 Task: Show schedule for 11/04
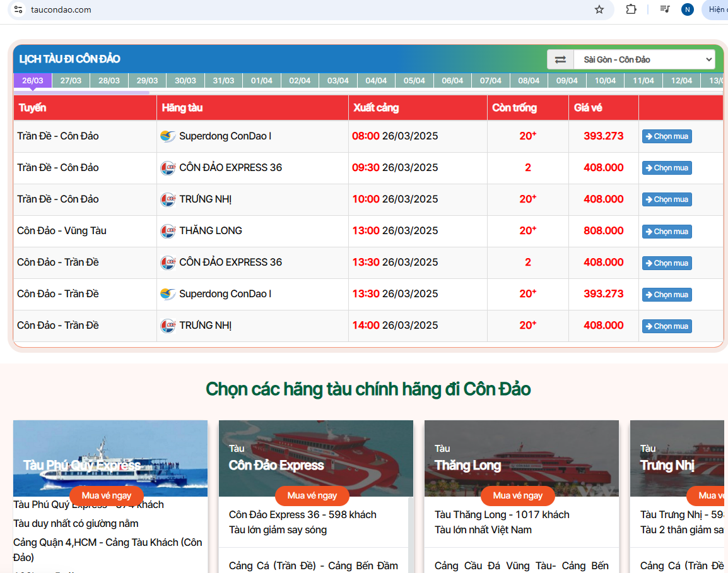[x=643, y=80]
